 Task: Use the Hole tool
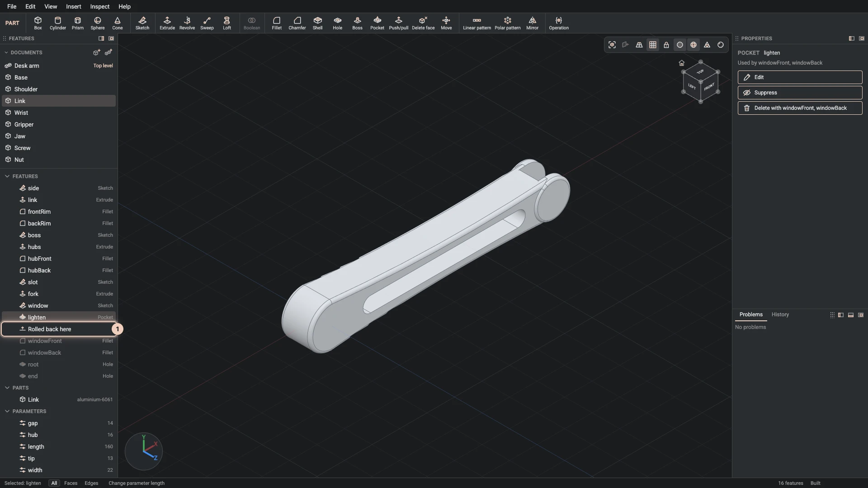point(338,23)
